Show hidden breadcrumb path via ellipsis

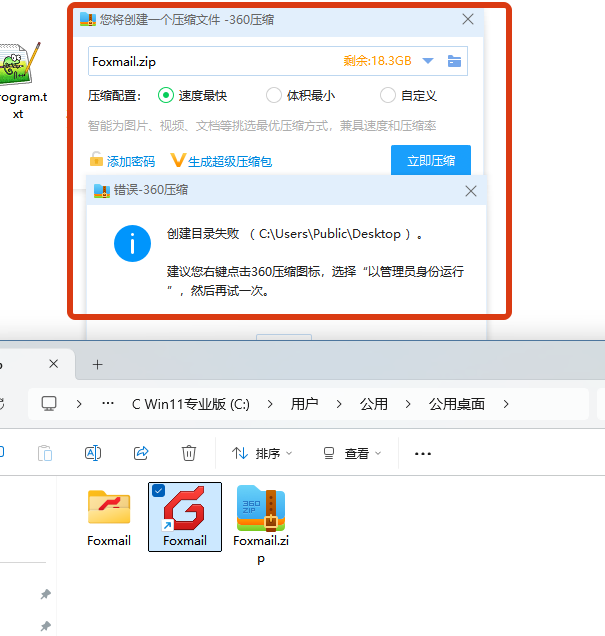click(108, 404)
